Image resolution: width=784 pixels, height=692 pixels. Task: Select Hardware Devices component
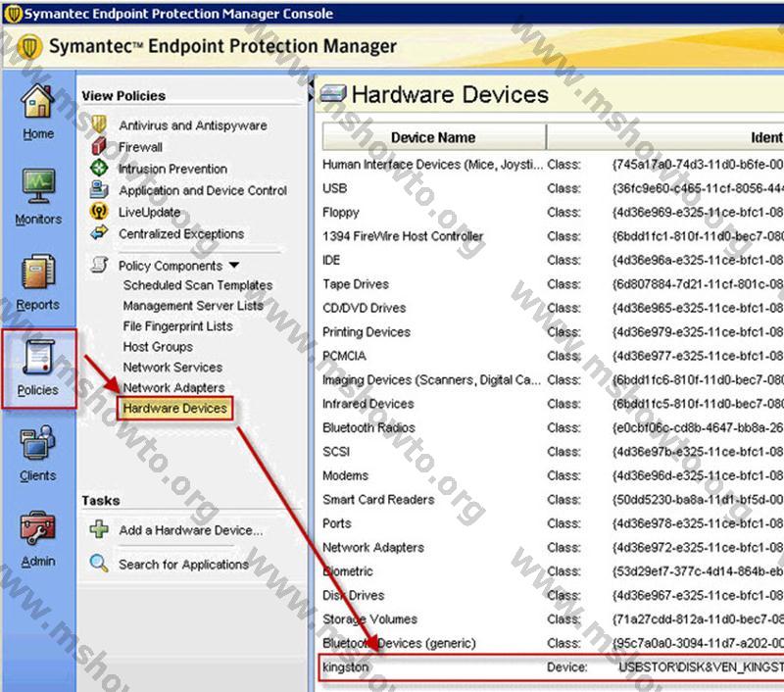tap(175, 408)
